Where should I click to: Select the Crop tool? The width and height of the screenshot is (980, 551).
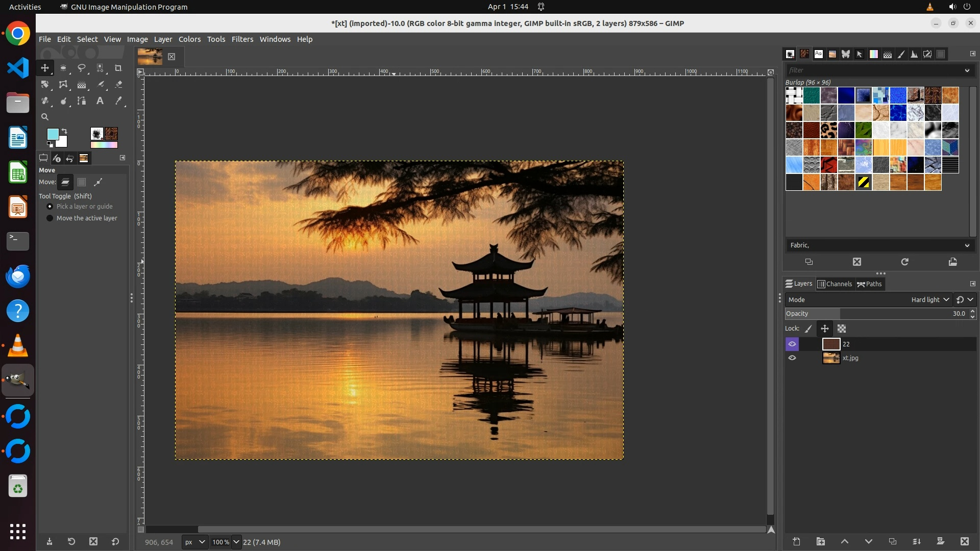(118, 68)
